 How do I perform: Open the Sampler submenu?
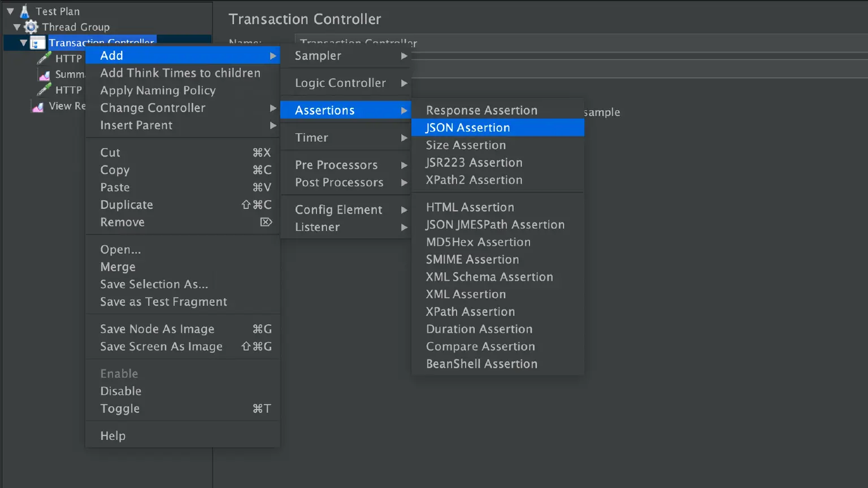318,56
